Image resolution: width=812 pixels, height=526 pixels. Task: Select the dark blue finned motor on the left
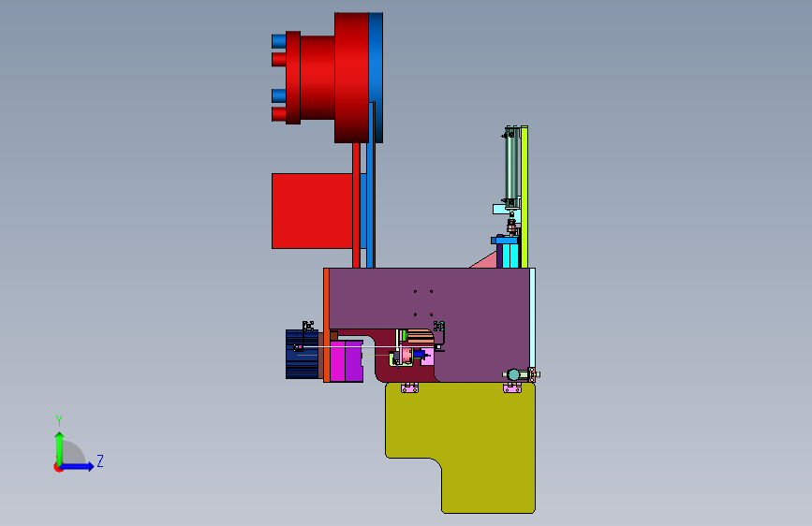pos(302,355)
